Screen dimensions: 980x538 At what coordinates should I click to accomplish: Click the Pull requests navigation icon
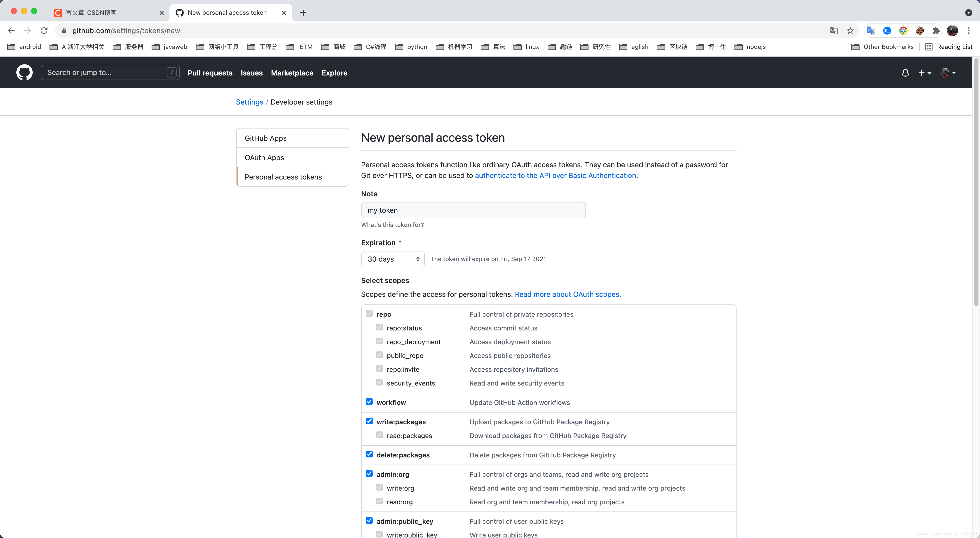210,72
